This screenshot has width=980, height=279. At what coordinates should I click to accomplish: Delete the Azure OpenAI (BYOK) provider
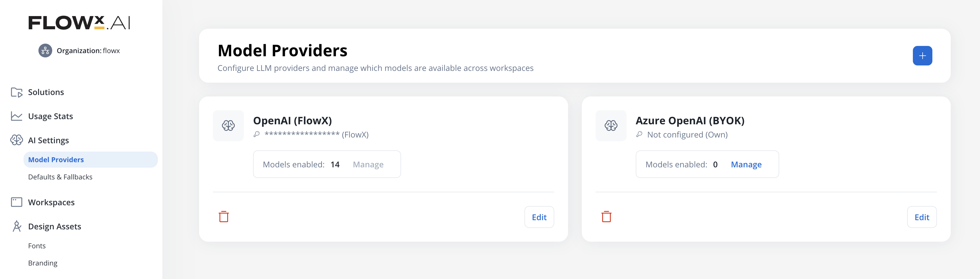[x=606, y=217]
